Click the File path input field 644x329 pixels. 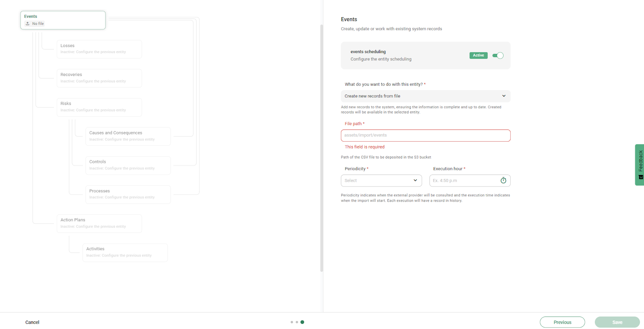pos(425,136)
